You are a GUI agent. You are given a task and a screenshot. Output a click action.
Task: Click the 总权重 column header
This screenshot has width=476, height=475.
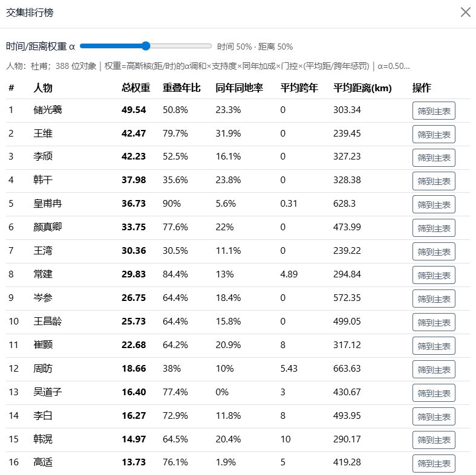tap(135, 88)
